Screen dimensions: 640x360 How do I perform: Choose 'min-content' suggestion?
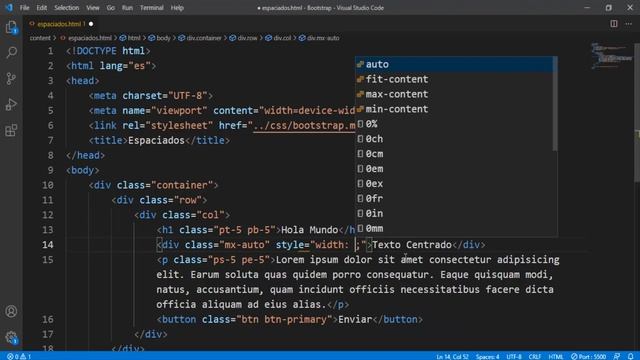[x=454, y=109]
